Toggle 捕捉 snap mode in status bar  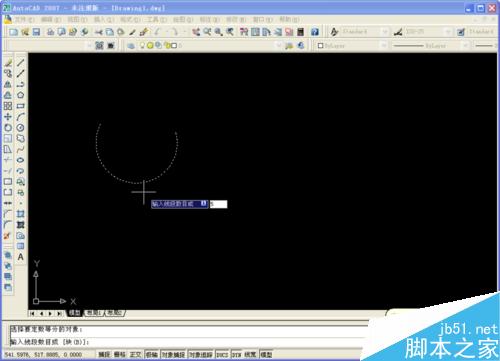click(x=104, y=355)
